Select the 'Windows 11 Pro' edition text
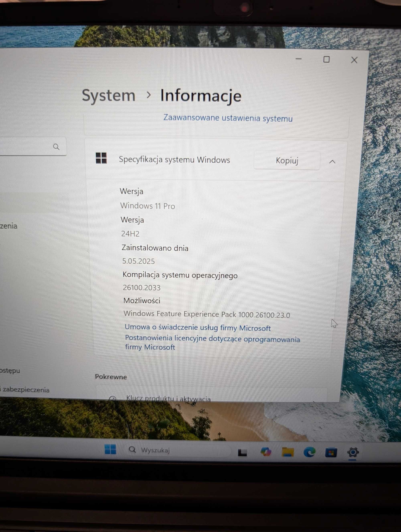Screen dimensions: 401x532 148,206
